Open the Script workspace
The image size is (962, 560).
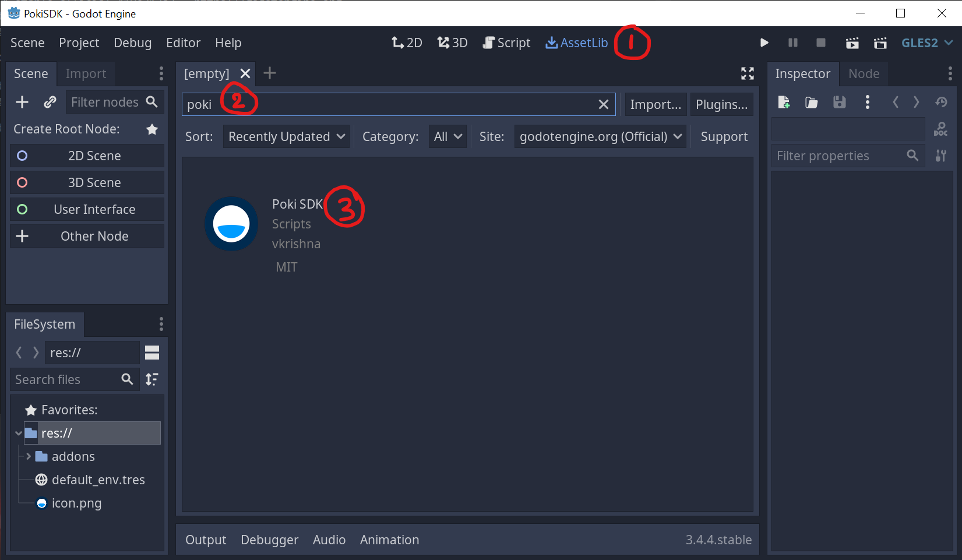point(506,43)
